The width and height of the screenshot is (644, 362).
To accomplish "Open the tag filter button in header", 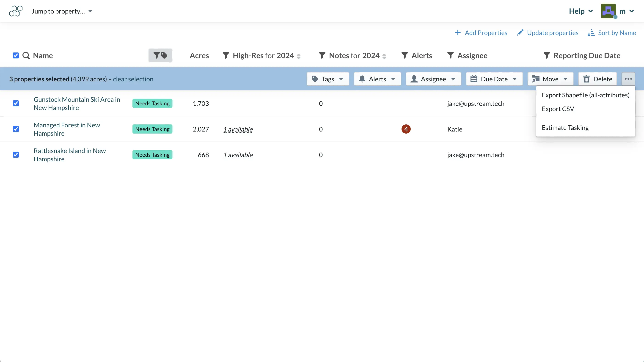I will click(x=160, y=55).
